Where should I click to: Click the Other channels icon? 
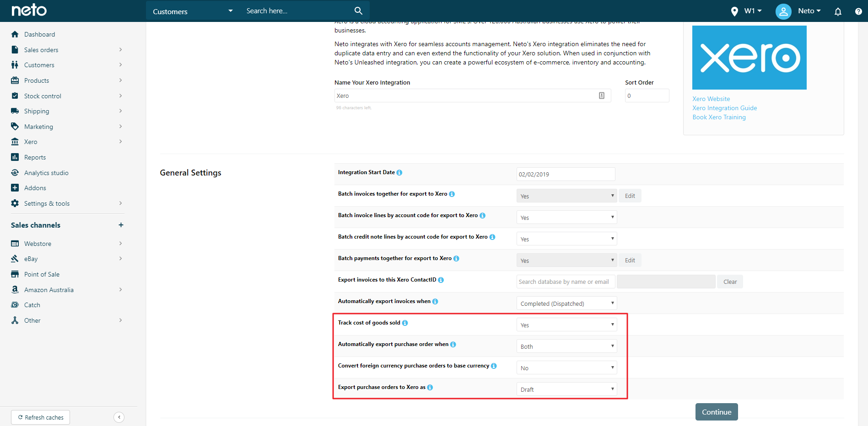click(x=15, y=320)
